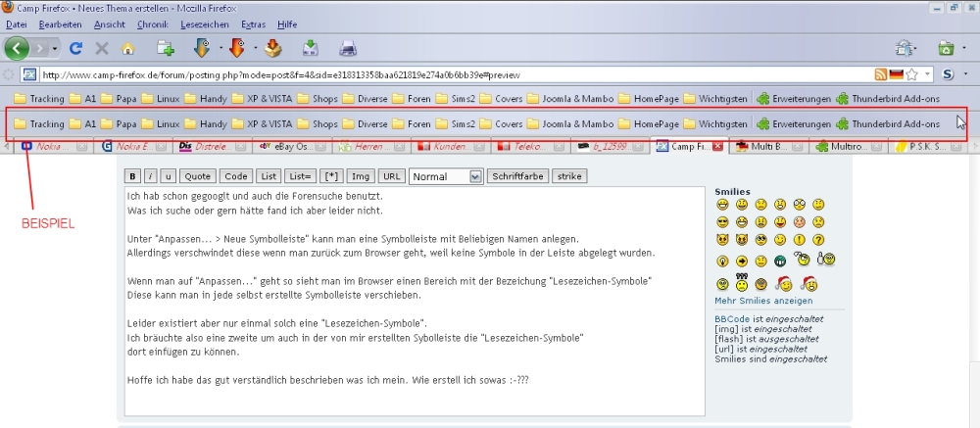Insert the thumbs-up smiley

pyautogui.click(x=825, y=260)
